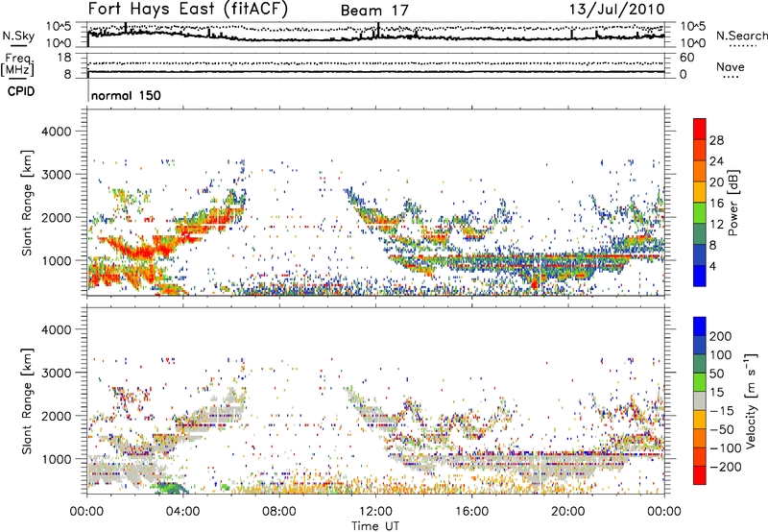This screenshot has height=532, width=768.
Task: Click the 'Time UT' axis label
Action: coord(375,526)
